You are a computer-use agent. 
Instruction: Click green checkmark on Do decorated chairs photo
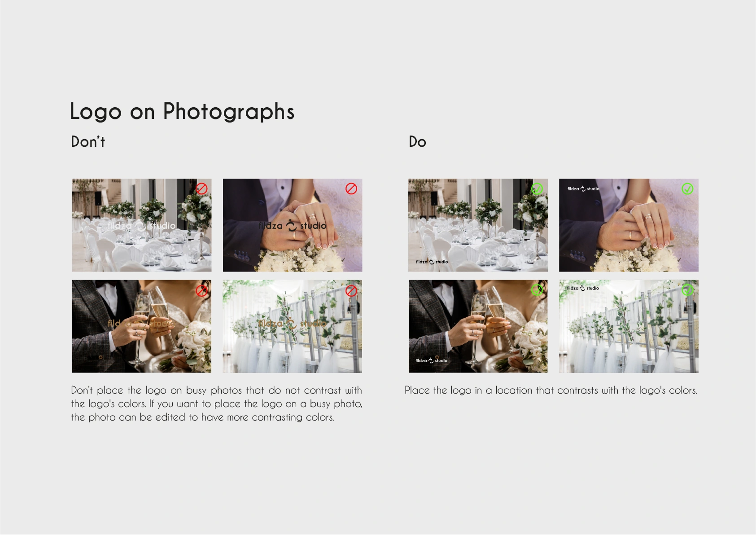click(x=687, y=290)
